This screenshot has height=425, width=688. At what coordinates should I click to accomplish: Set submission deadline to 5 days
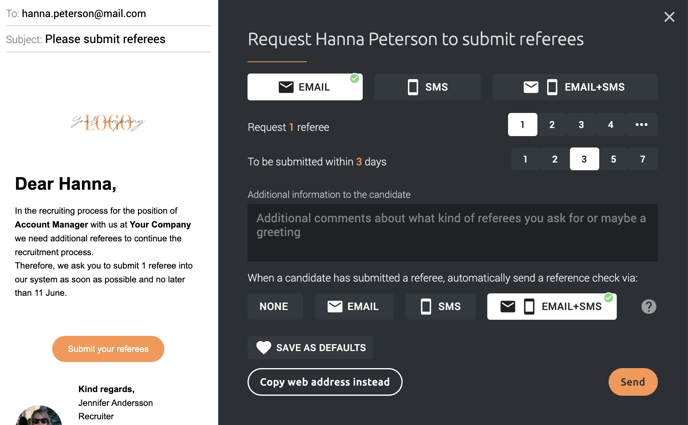click(613, 159)
